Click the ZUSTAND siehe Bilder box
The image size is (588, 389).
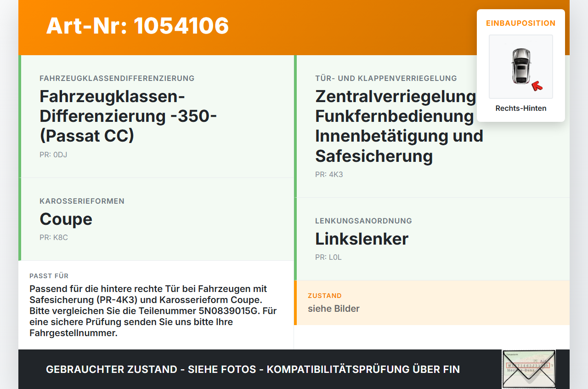[432, 303]
